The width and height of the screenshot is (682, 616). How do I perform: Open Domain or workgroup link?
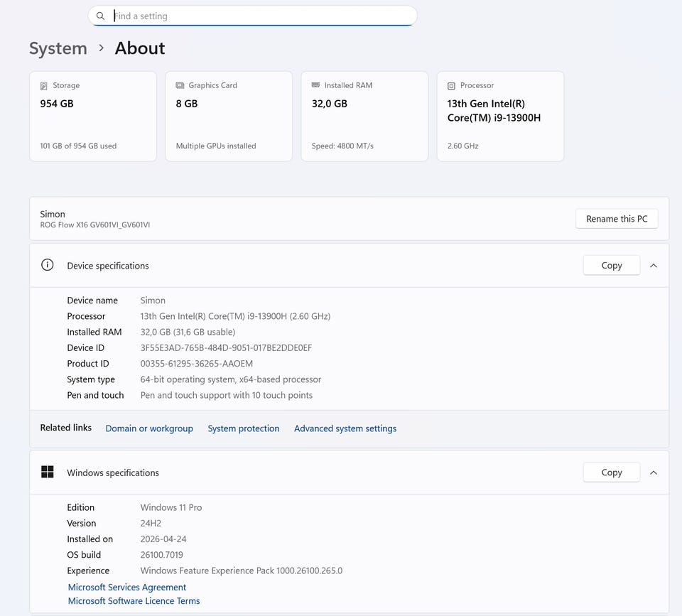pos(149,428)
